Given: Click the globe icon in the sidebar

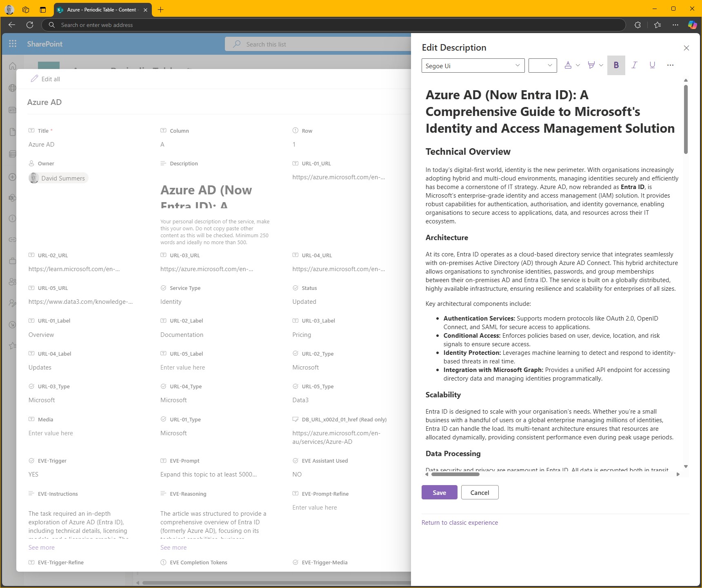Looking at the screenshot, I should tap(12, 88).
